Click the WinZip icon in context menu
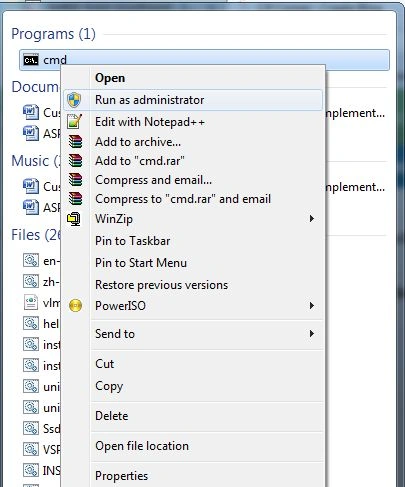Image resolution: width=405 pixels, height=487 pixels. [74, 219]
